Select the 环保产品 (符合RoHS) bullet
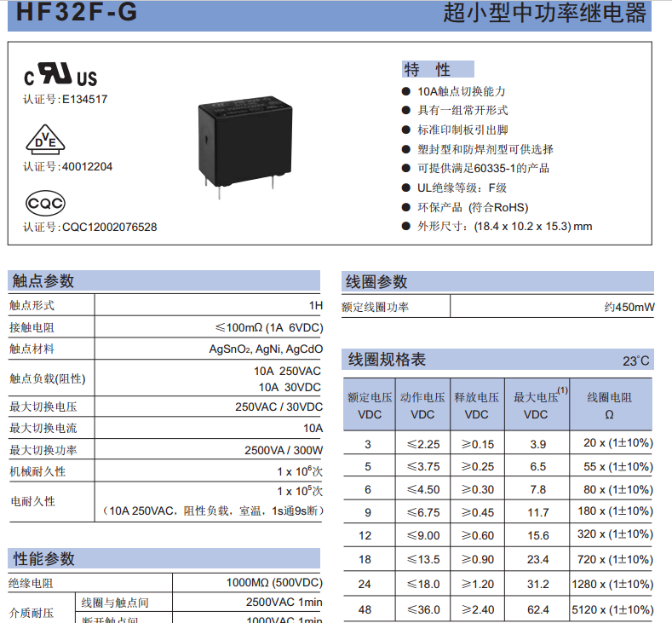This screenshot has width=672, height=623. click(473, 207)
